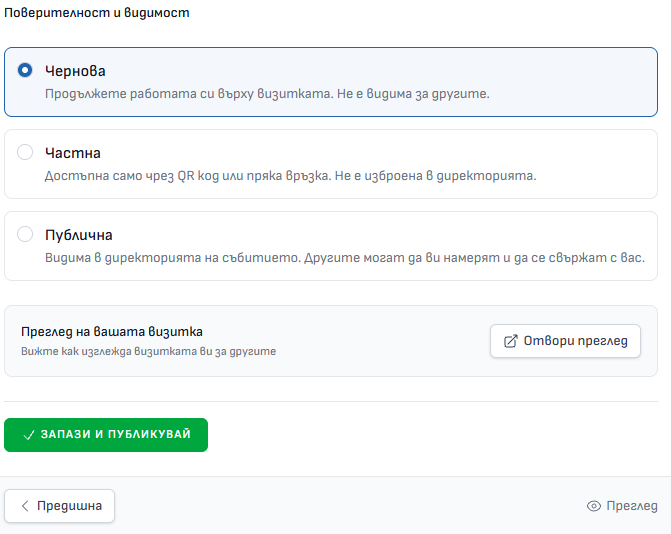Click the Отвори преглед button
Screen dimensions: 671x534
point(565,341)
